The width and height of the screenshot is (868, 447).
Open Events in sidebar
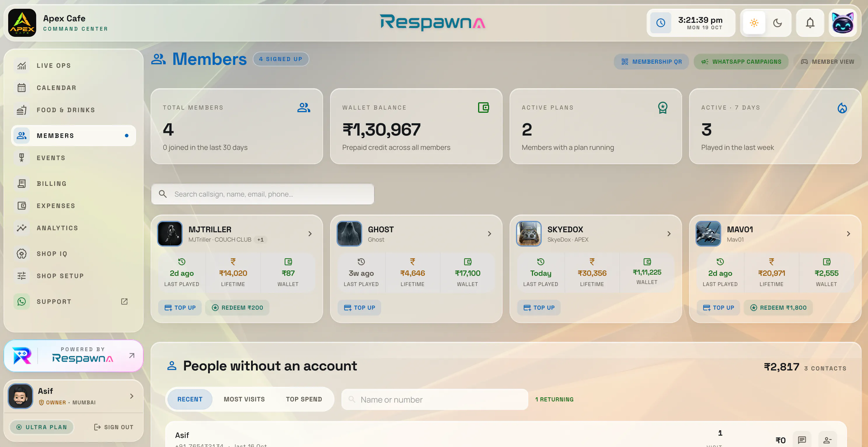coord(74,158)
